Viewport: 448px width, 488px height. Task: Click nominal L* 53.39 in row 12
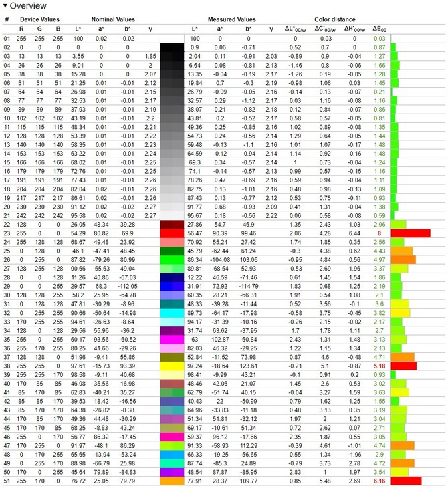pyautogui.click(x=78, y=136)
